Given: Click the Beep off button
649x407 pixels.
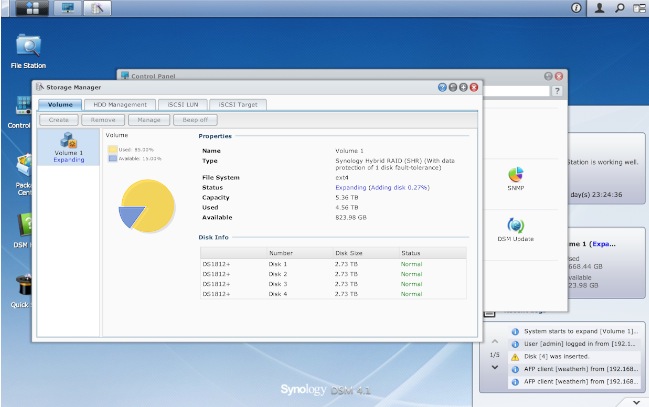Looking at the screenshot, I should point(195,120).
